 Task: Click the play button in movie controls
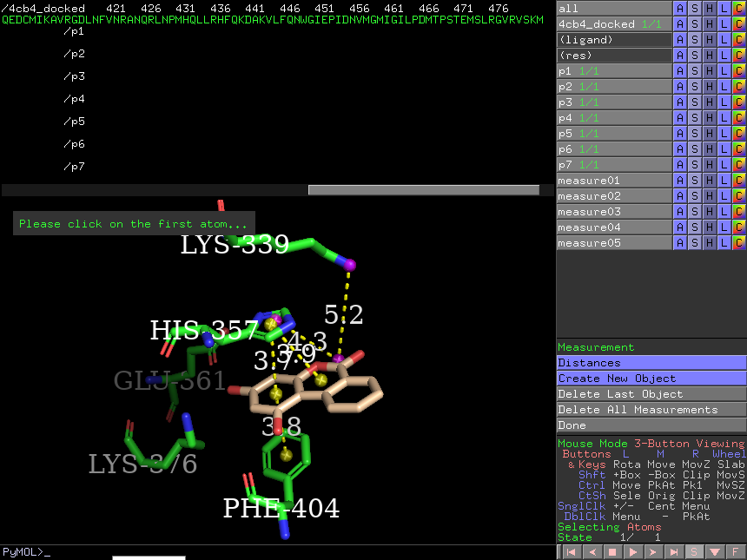(632, 551)
